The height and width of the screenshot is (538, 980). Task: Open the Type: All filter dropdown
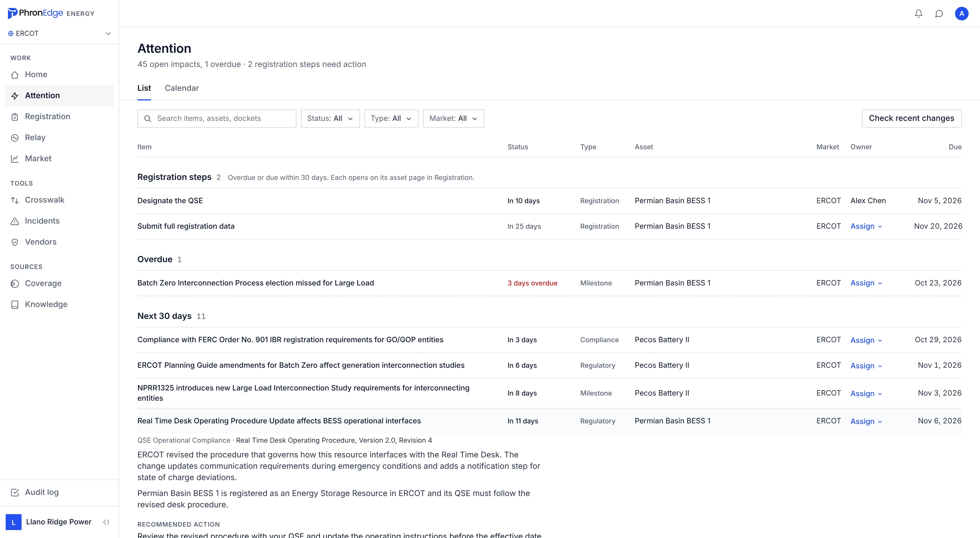(x=391, y=119)
